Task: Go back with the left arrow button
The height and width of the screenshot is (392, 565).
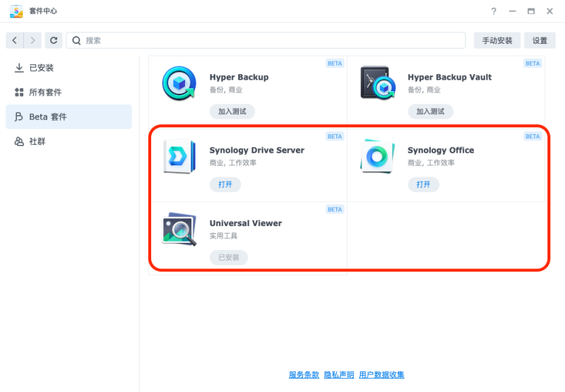Action: coord(15,40)
